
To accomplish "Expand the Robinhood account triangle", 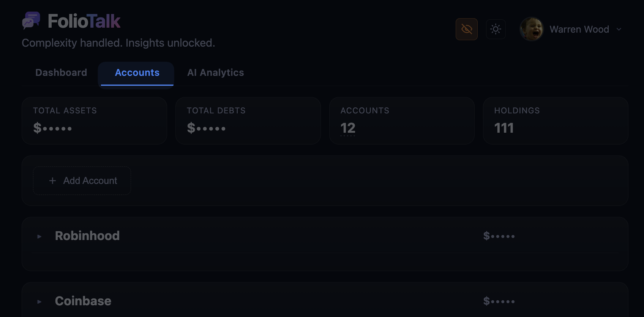I will point(39,237).
